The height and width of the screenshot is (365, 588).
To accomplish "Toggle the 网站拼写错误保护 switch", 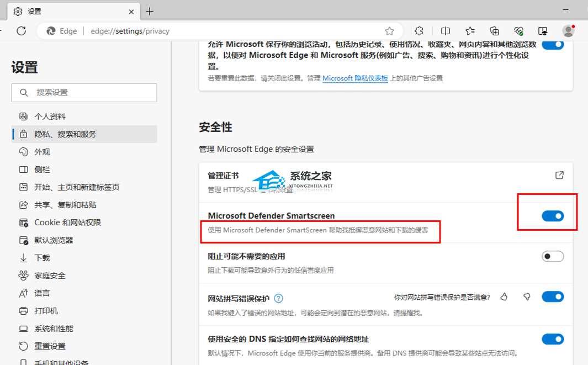I will [x=553, y=297].
